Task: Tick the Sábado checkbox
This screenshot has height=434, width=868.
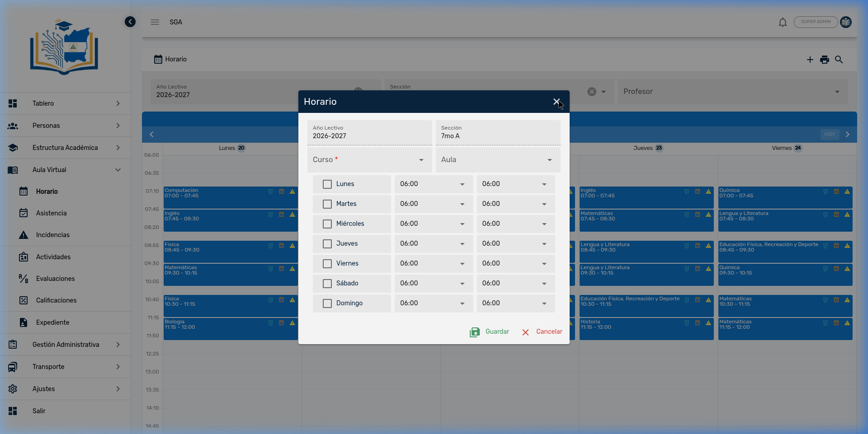Action: pos(327,284)
